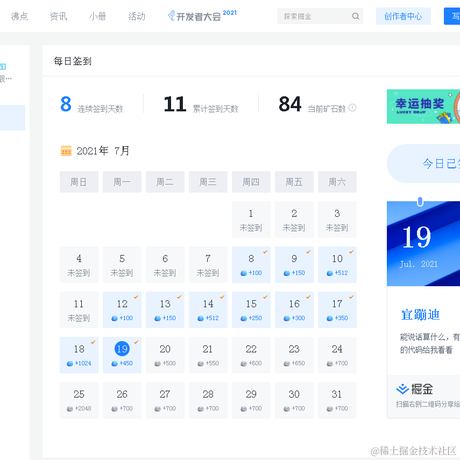Image resolution: width=460 pixels, height=460 pixels.
Task: Open the 小册 nav item
Action: [97, 16]
